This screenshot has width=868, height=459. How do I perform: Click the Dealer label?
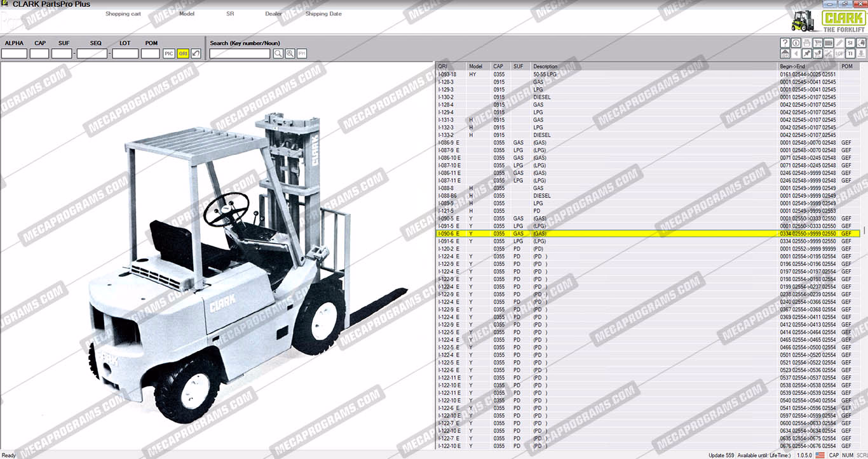click(x=274, y=14)
